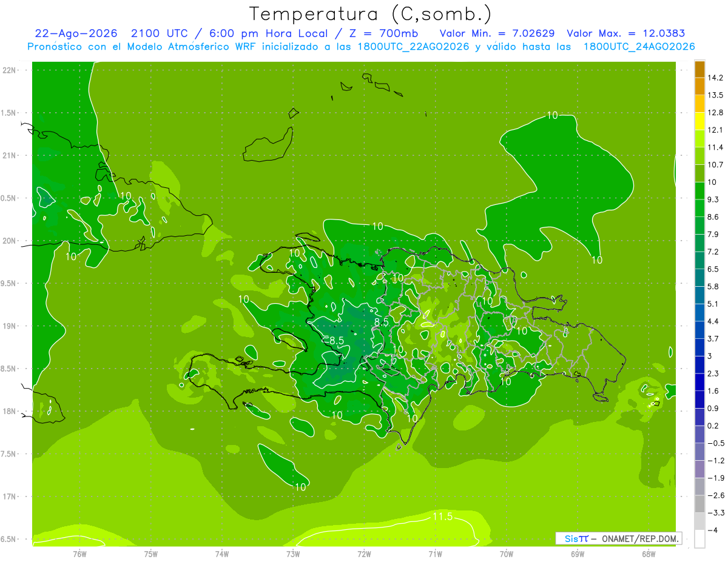The image size is (728, 562).
Task: Click the "10.7" color scale label
Action: [715, 165]
